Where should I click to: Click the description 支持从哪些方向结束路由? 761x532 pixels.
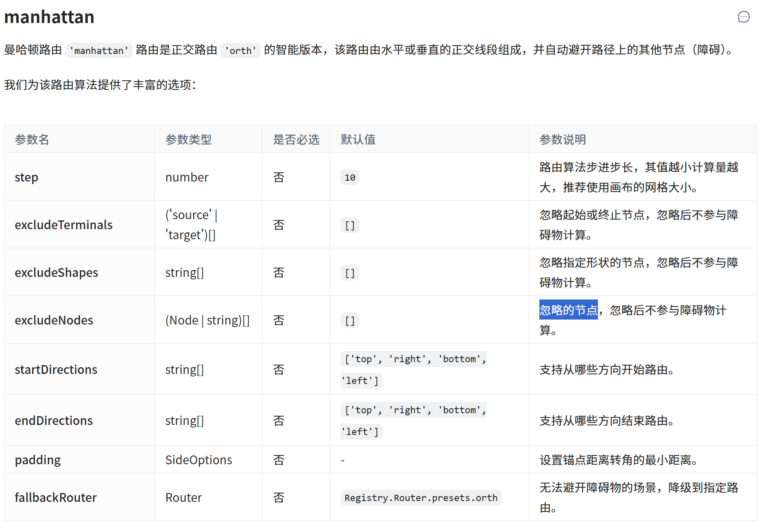[607, 421]
